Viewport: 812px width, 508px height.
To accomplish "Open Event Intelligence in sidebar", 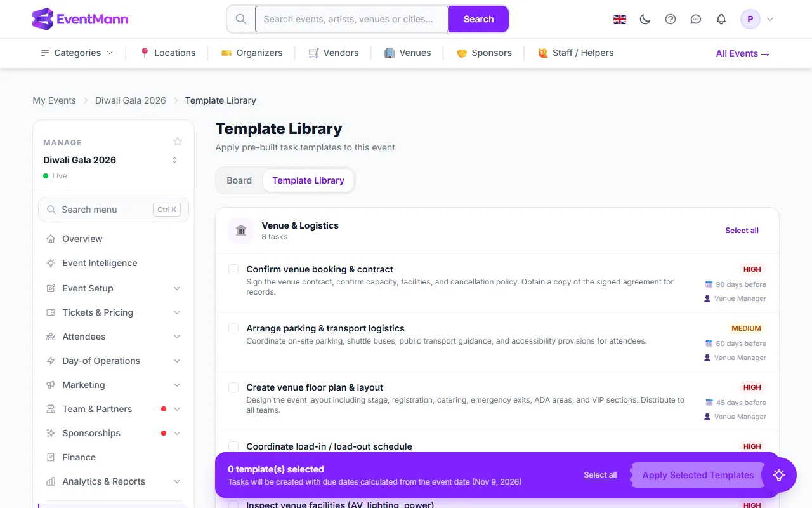I will click(114, 263).
